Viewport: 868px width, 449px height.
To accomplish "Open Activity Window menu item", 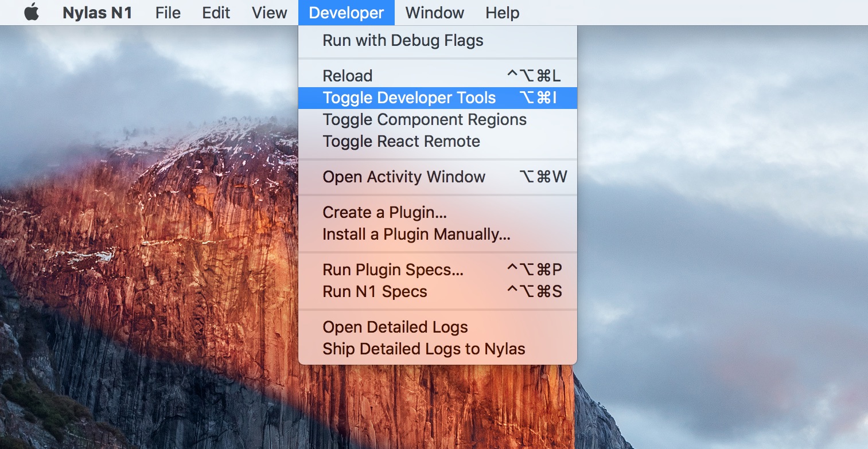I will (438, 177).
